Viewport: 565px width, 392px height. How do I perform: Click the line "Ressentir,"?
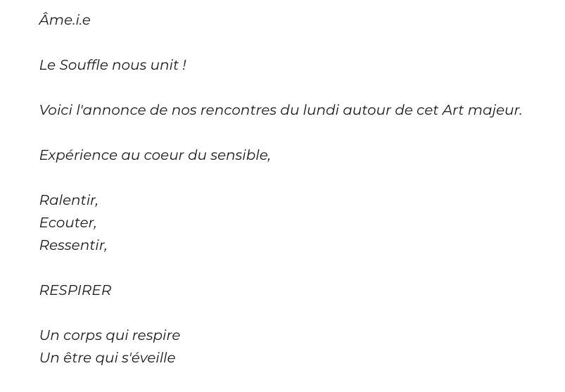pyautogui.click(x=73, y=246)
